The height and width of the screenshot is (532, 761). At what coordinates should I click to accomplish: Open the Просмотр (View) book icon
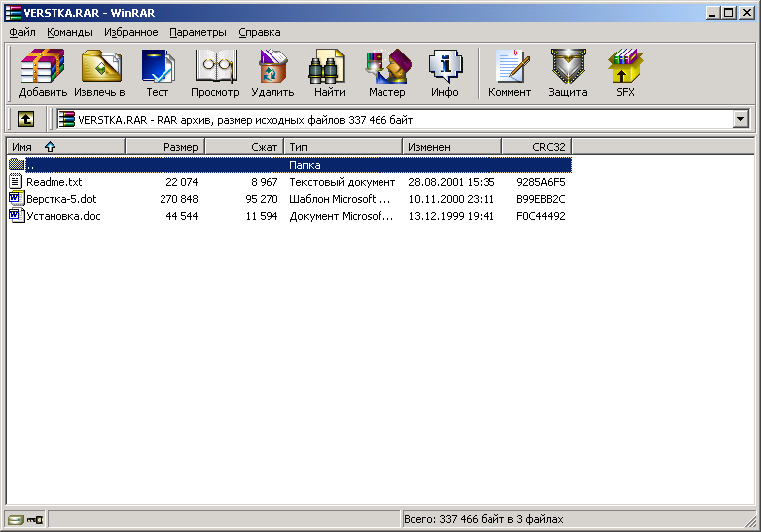[215, 66]
